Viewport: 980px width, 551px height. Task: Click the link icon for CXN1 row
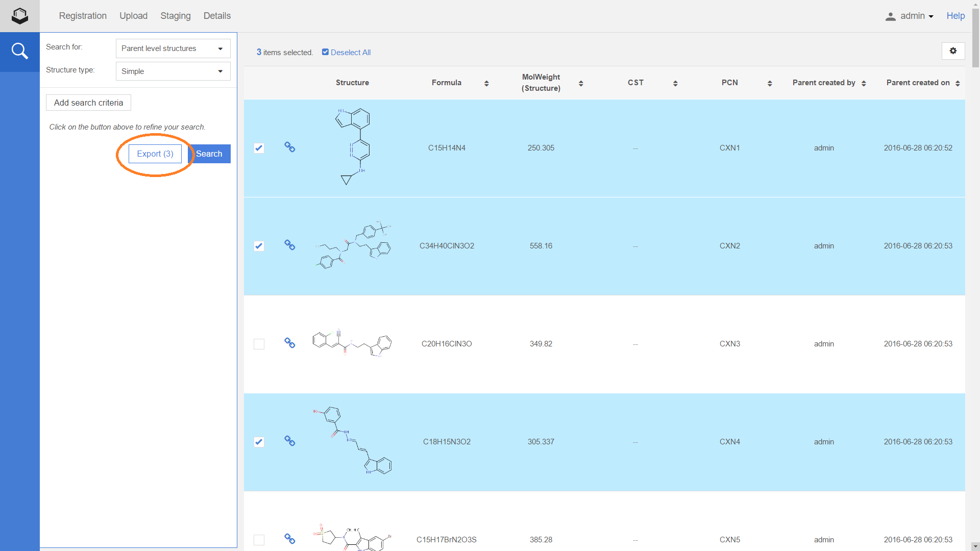pos(289,147)
